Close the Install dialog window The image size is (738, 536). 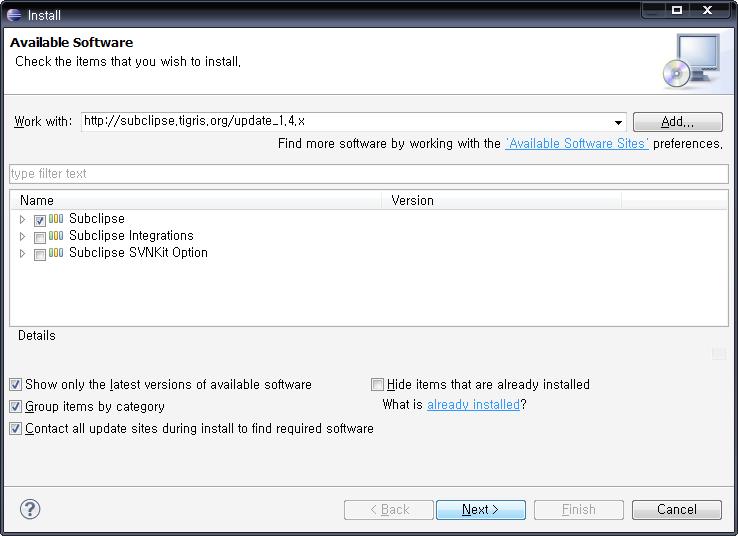tap(707, 10)
